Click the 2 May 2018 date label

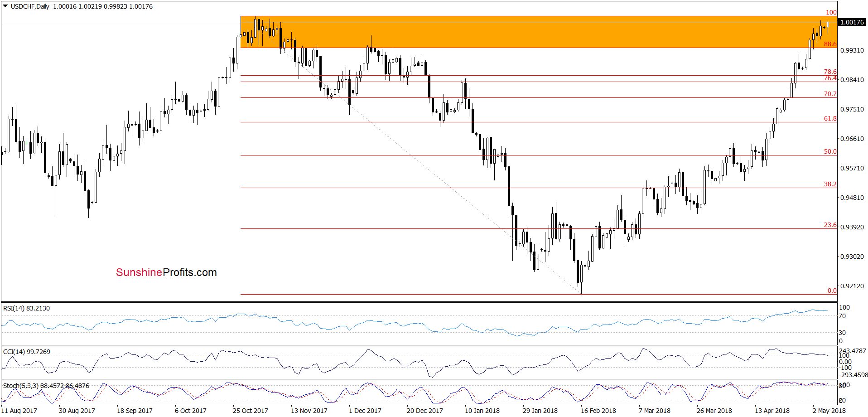829,411
